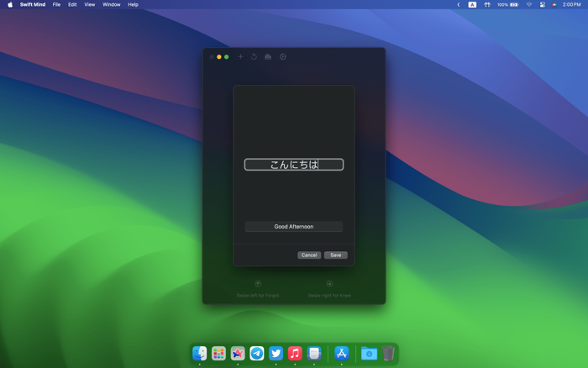
Task: Click the plus icon to add a card
Action: pyautogui.click(x=240, y=56)
